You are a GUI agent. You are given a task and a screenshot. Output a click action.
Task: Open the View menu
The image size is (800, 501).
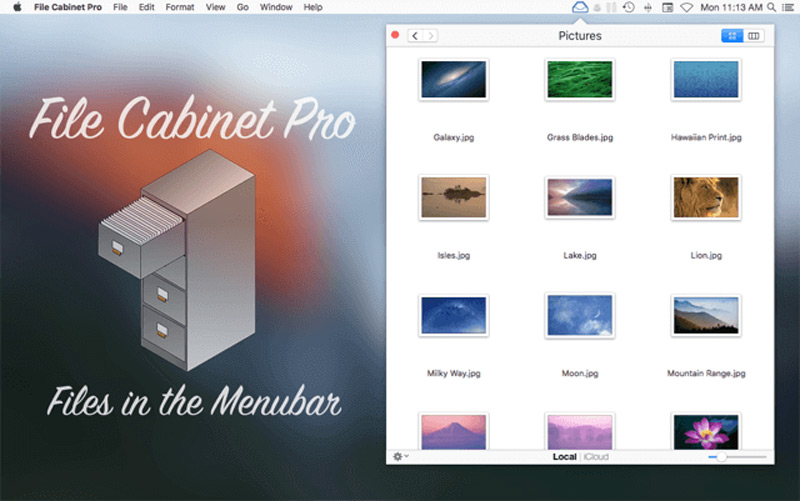click(215, 7)
